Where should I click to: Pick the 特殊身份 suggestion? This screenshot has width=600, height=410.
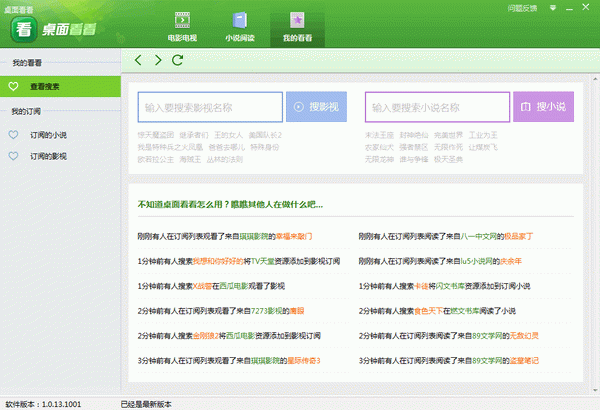[265, 147]
